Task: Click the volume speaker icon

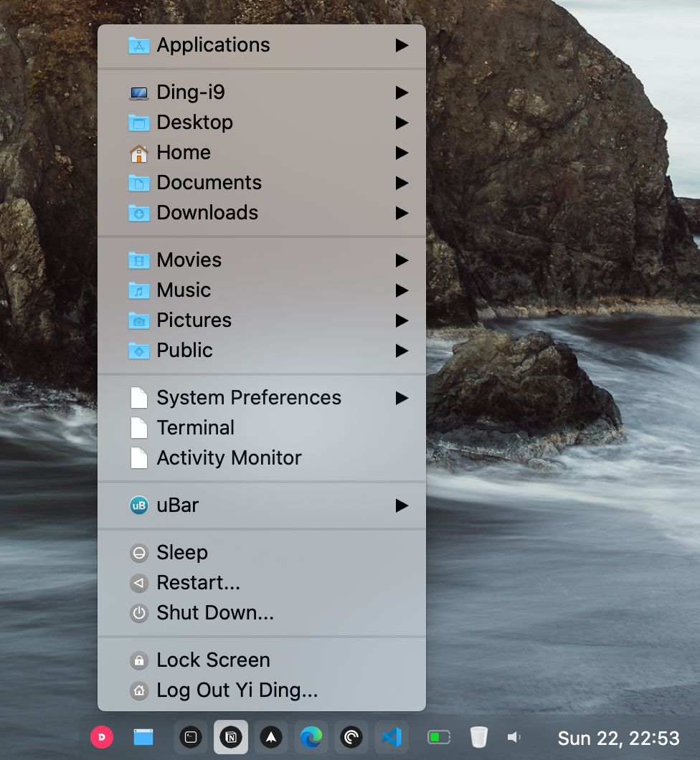Action: coord(514,737)
